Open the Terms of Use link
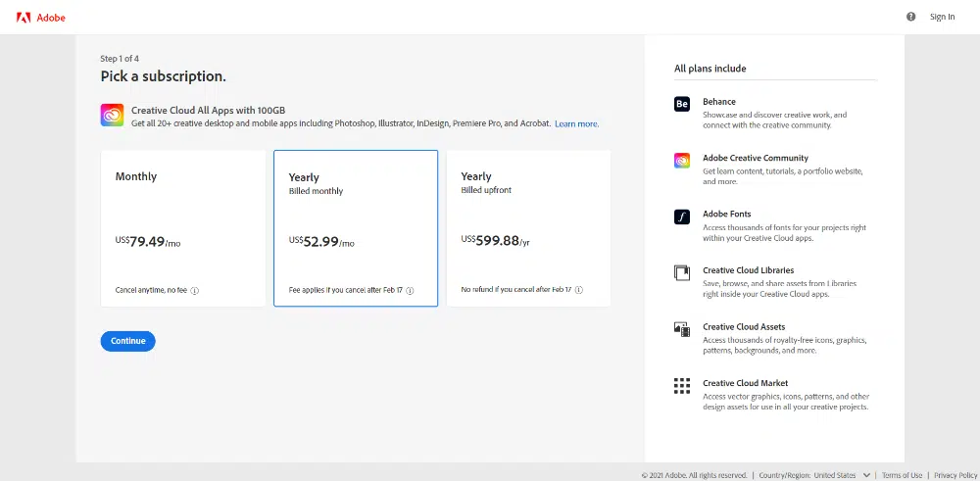Viewport: 980px width, 481px height. [902, 475]
